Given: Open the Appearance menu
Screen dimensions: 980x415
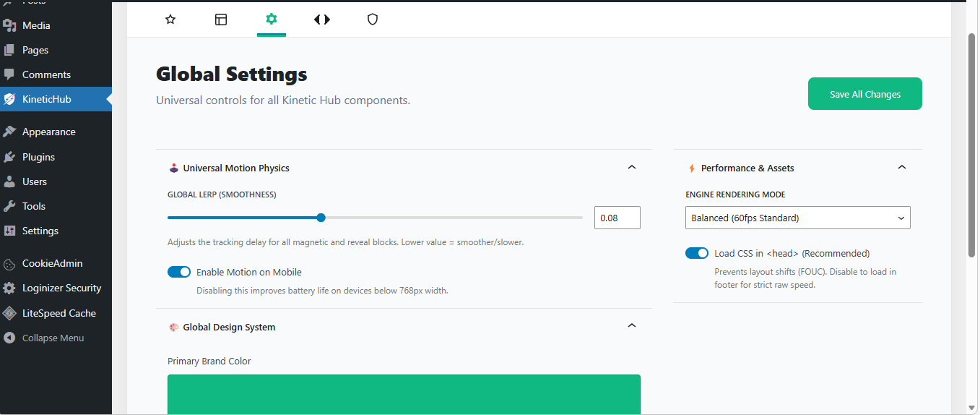Looking at the screenshot, I should 48,132.
